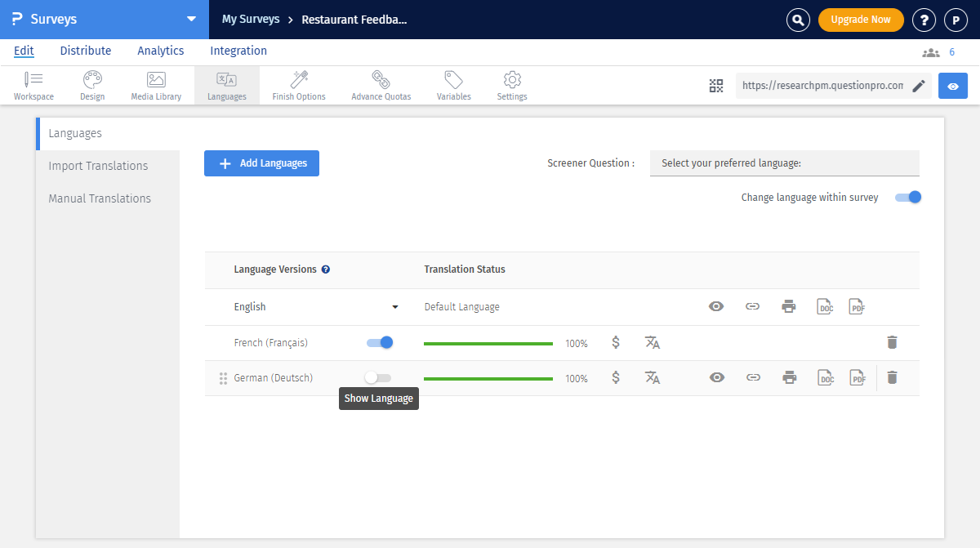
Task: Click the Screener Question text field
Action: click(784, 163)
